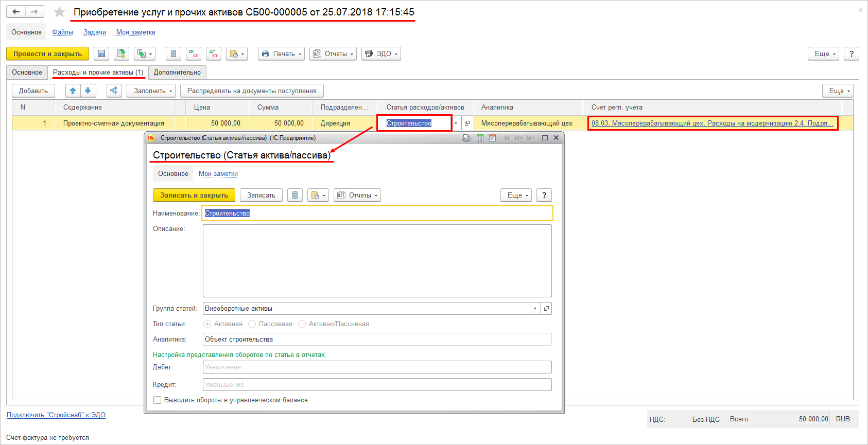Close the Строительство dialog window
Screen dimensions: 868x445
556,138
